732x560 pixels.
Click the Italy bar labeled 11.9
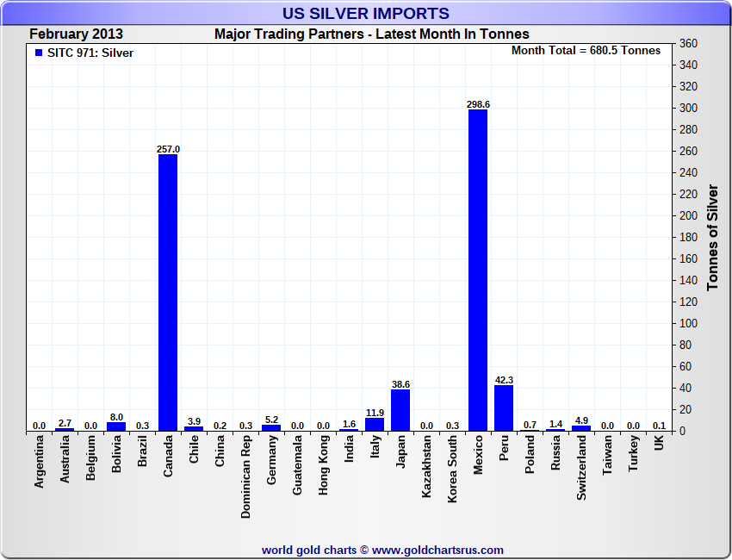[375, 425]
